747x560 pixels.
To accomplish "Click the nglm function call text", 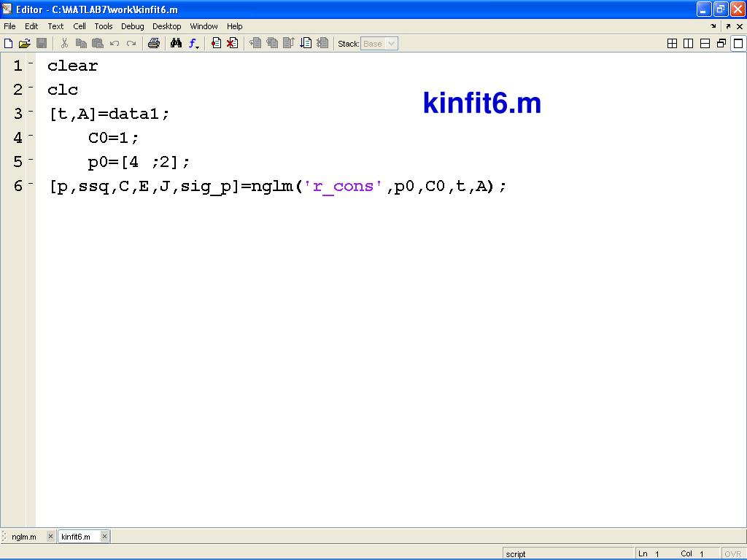I will [x=272, y=187].
